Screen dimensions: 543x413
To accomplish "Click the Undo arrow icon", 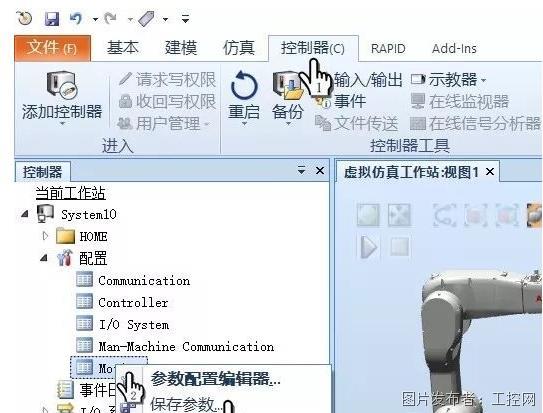I will pyautogui.click(x=76, y=18).
